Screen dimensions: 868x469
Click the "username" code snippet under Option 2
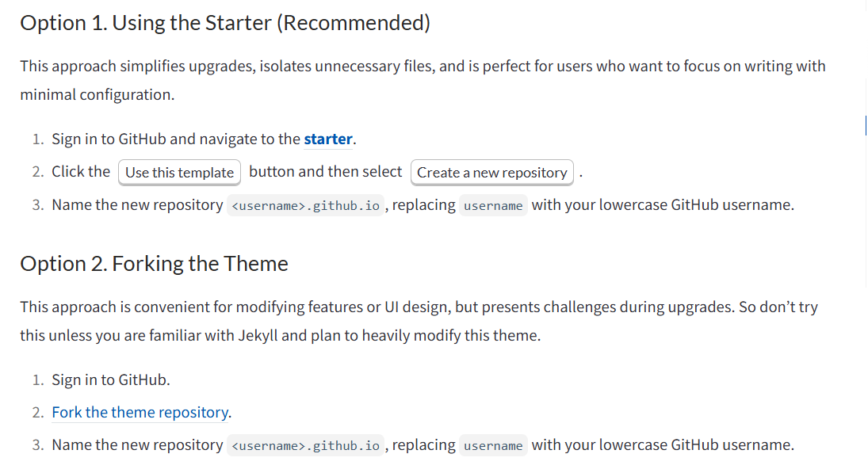point(493,445)
